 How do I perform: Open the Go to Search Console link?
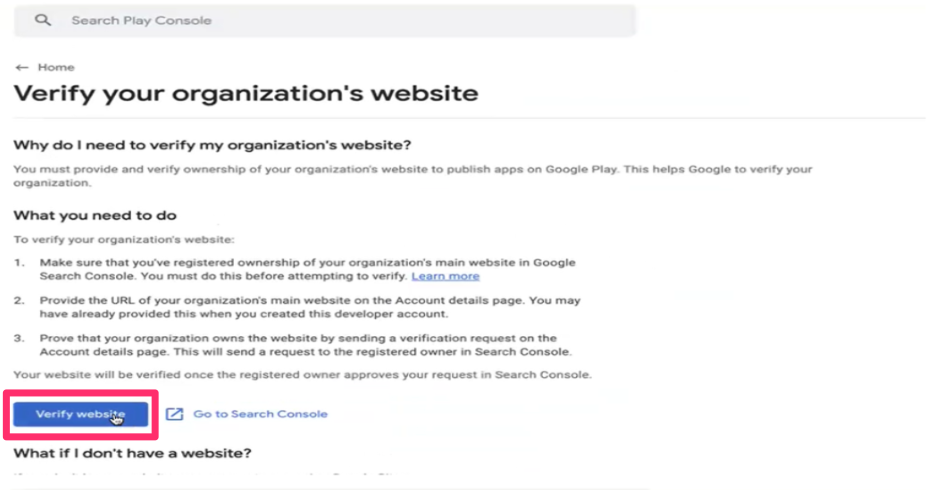(x=260, y=414)
